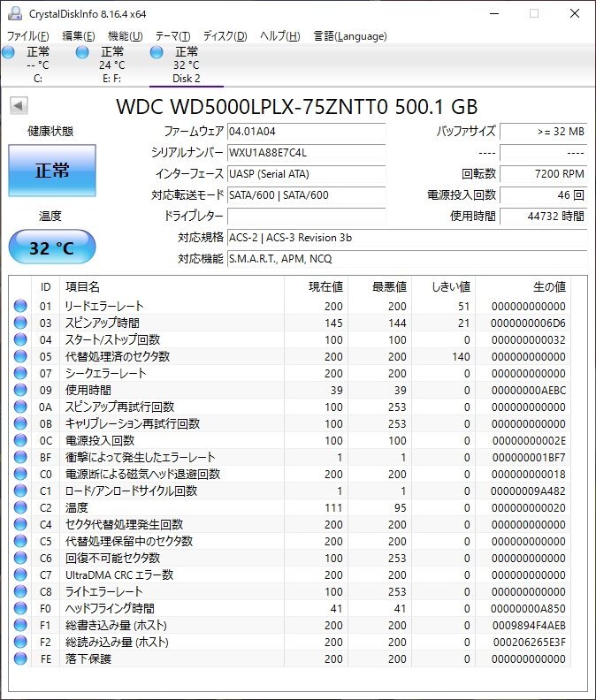Click status orb of row 0A スピンアップ再試行回数
596x700 pixels.
[x=20, y=407]
